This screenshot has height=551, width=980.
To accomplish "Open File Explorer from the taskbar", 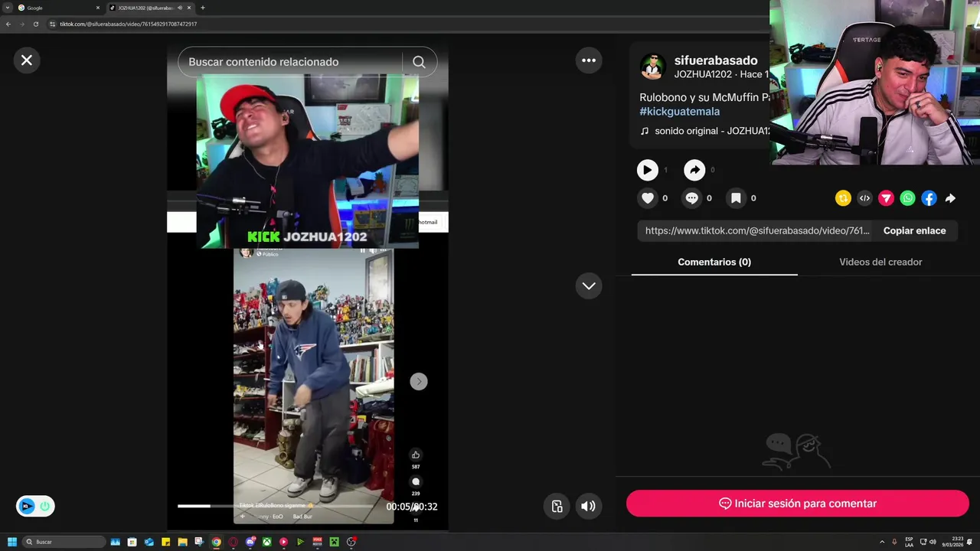I will (x=183, y=542).
